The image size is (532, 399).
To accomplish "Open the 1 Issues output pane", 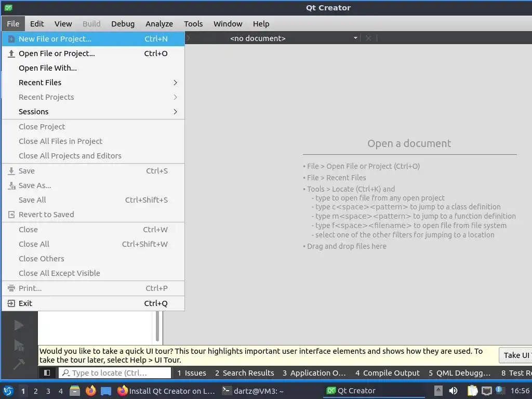I will (191, 373).
